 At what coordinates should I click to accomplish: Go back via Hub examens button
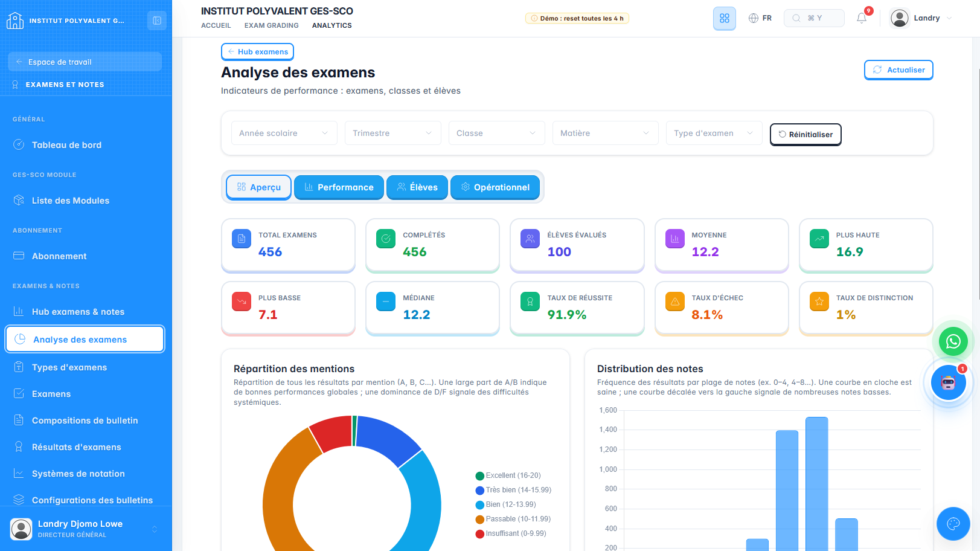[x=257, y=51]
